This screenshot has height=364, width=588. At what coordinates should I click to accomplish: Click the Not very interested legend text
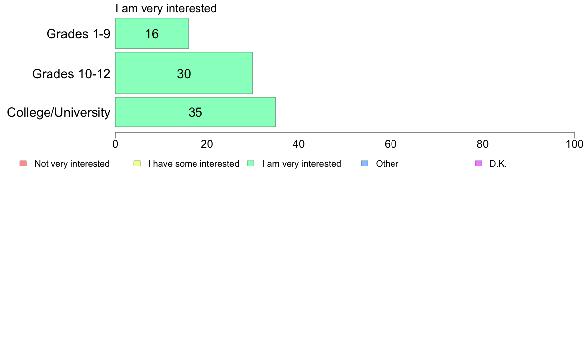[x=72, y=164]
